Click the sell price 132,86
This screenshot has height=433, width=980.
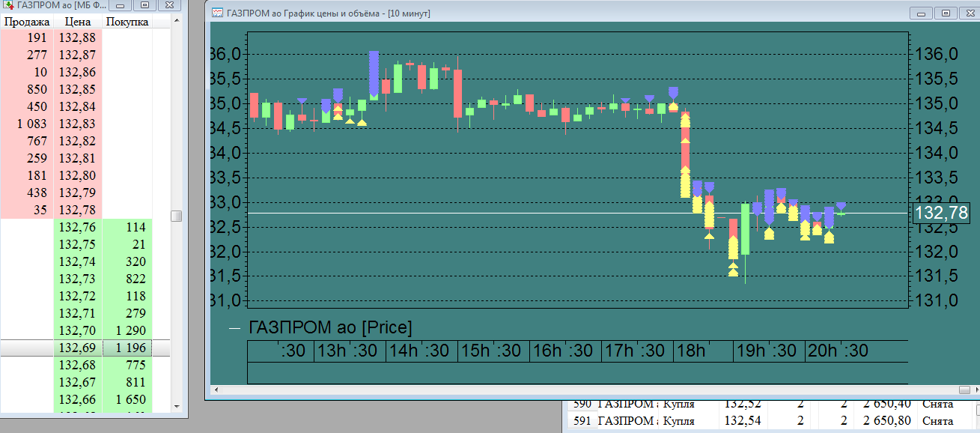point(77,72)
